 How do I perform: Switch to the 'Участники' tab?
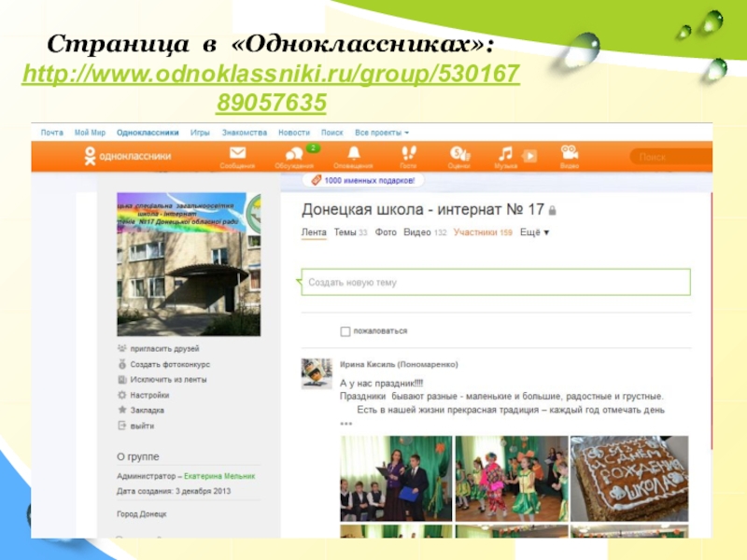click(x=483, y=232)
